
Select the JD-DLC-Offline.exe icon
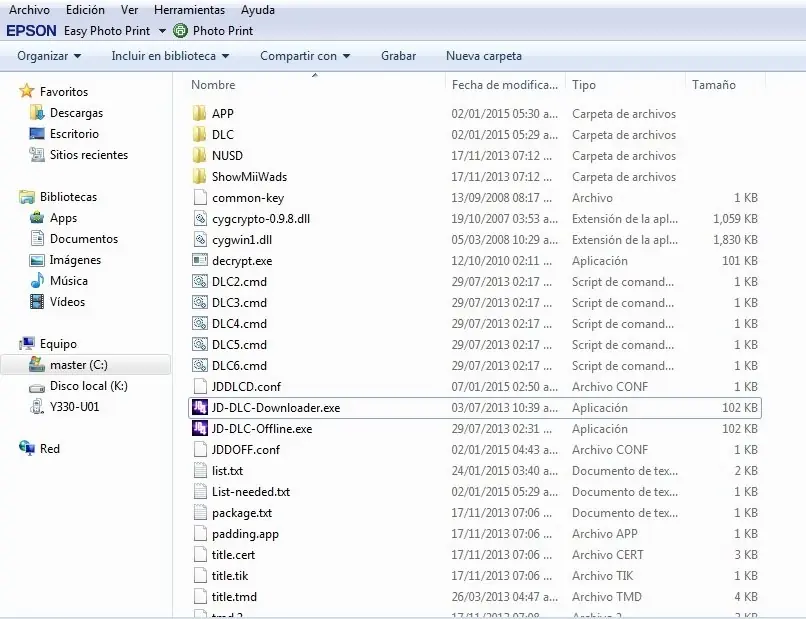(199, 429)
